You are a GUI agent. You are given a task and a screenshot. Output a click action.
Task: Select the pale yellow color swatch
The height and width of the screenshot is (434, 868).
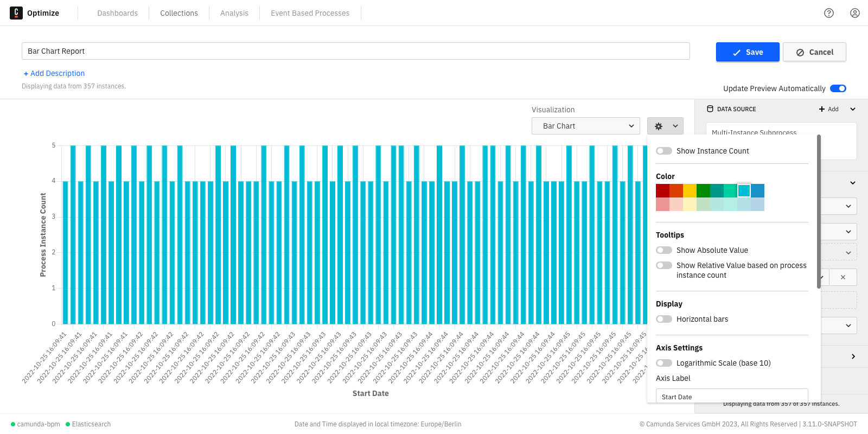click(x=690, y=204)
